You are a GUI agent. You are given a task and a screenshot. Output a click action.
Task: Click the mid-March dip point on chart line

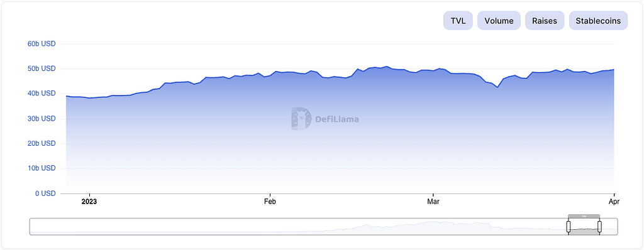pos(497,87)
